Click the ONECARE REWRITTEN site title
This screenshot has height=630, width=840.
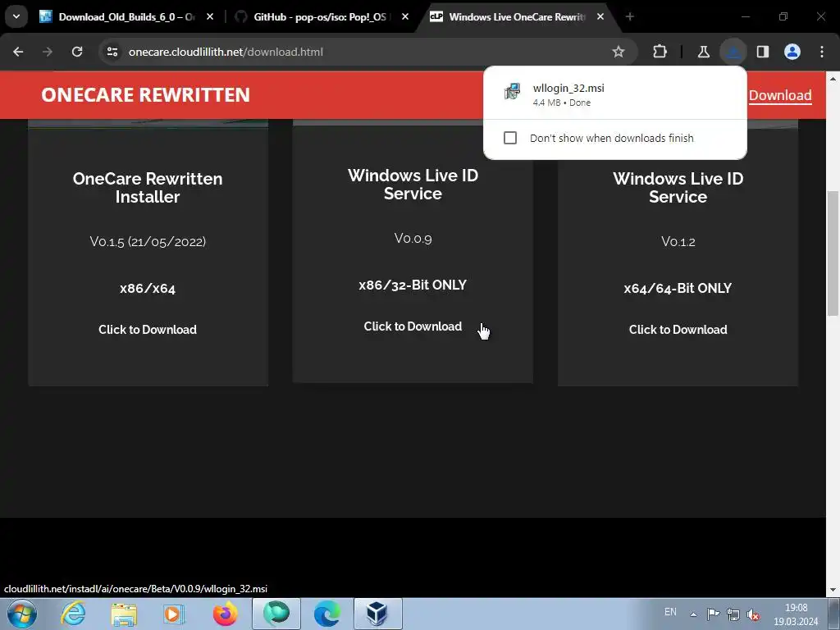pos(146,95)
